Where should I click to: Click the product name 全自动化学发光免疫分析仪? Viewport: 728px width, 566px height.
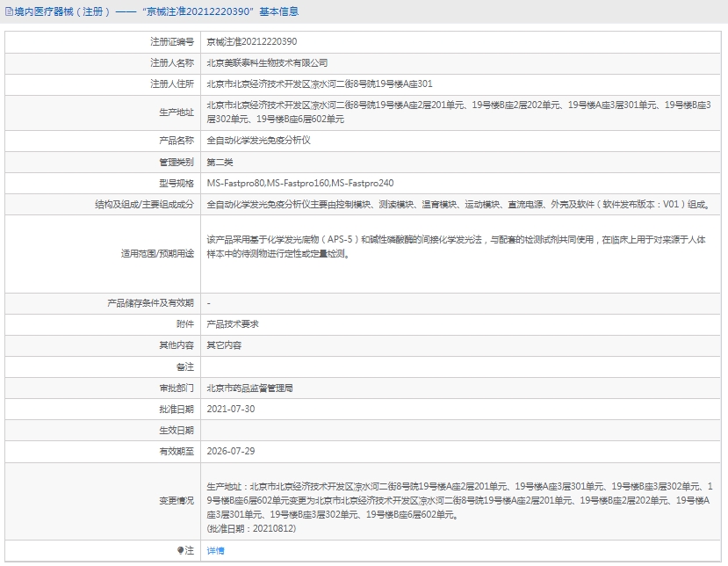click(259, 141)
